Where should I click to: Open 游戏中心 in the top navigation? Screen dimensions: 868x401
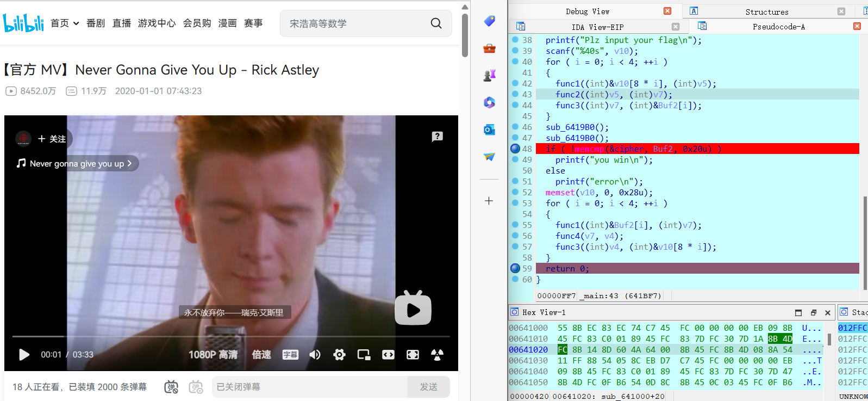click(157, 23)
